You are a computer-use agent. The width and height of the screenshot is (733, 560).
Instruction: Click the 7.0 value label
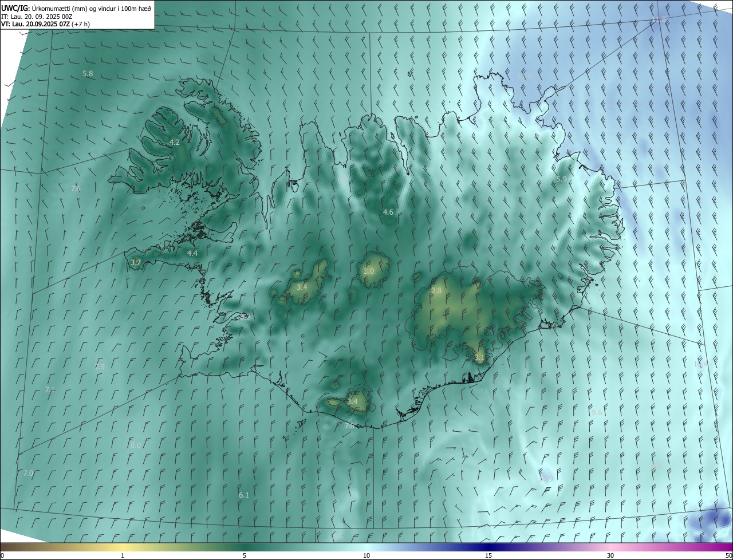[x=28, y=474]
